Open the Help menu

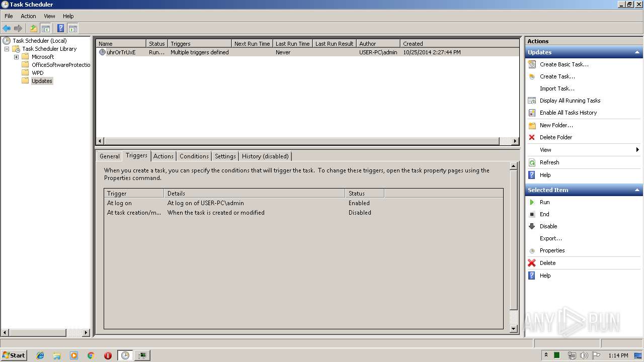68,16
